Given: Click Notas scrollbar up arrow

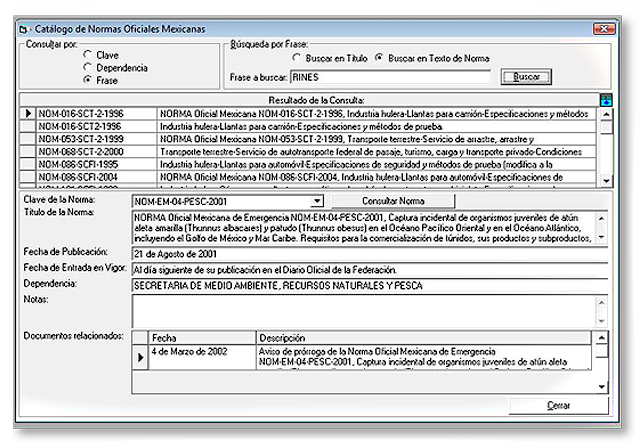Looking at the screenshot, I should tap(601, 302).
